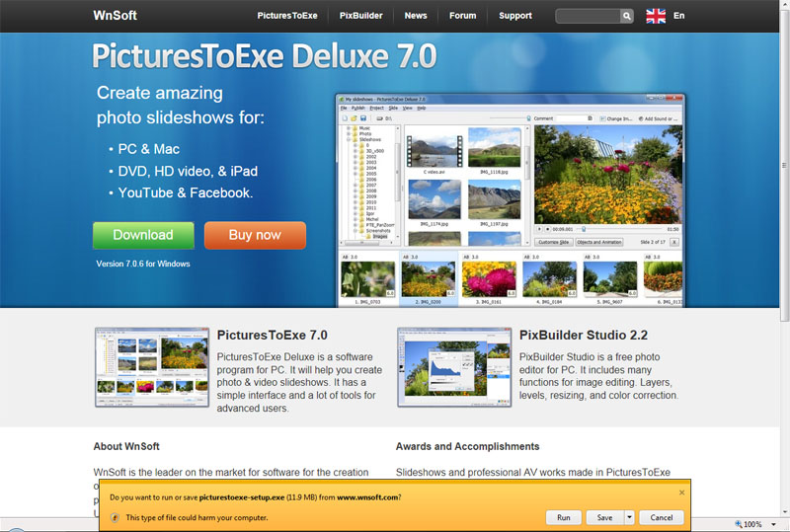Click the WnSoft logo
Screen dimensions: 790x532
115,16
